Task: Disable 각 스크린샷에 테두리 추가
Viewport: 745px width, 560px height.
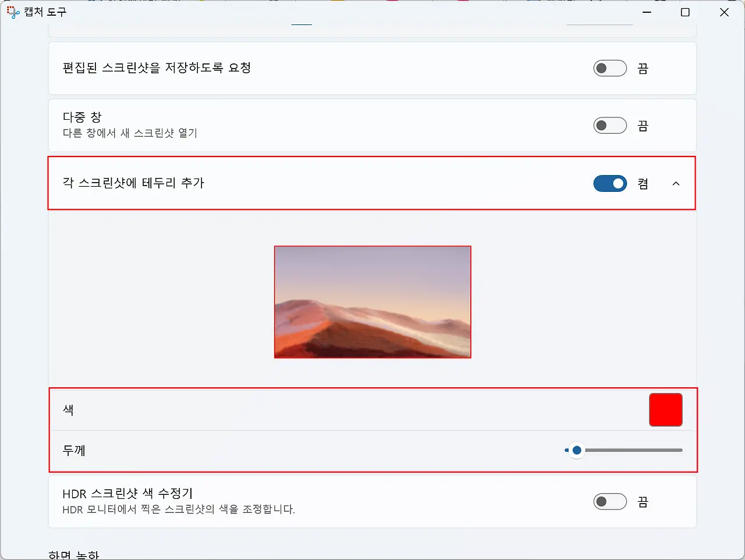Action: (x=609, y=183)
